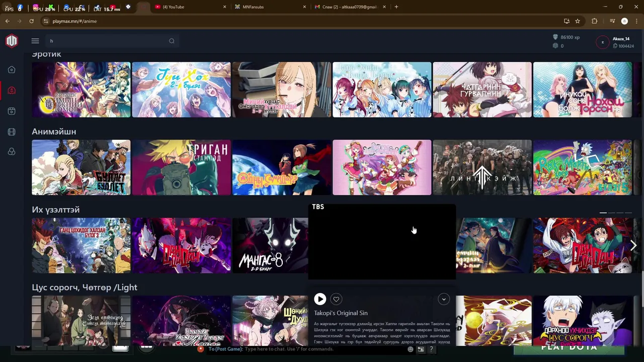
Task: Click the TBS preview video
Action: 382,242
